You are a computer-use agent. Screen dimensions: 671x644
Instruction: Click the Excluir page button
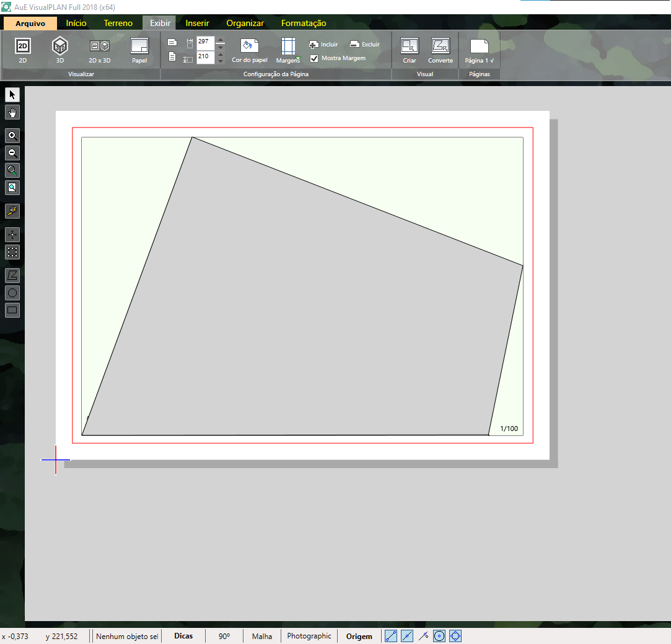364,45
